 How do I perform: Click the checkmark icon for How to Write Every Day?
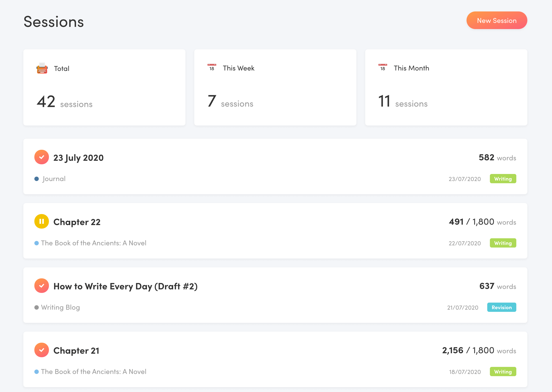coord(41,286)
